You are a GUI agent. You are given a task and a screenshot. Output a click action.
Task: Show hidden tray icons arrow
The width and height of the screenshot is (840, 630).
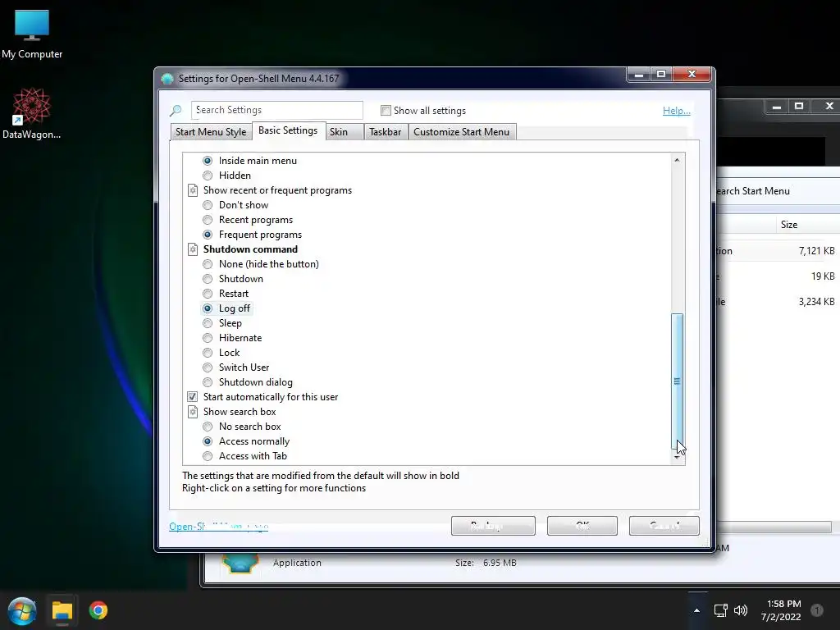tap(696, 610)
